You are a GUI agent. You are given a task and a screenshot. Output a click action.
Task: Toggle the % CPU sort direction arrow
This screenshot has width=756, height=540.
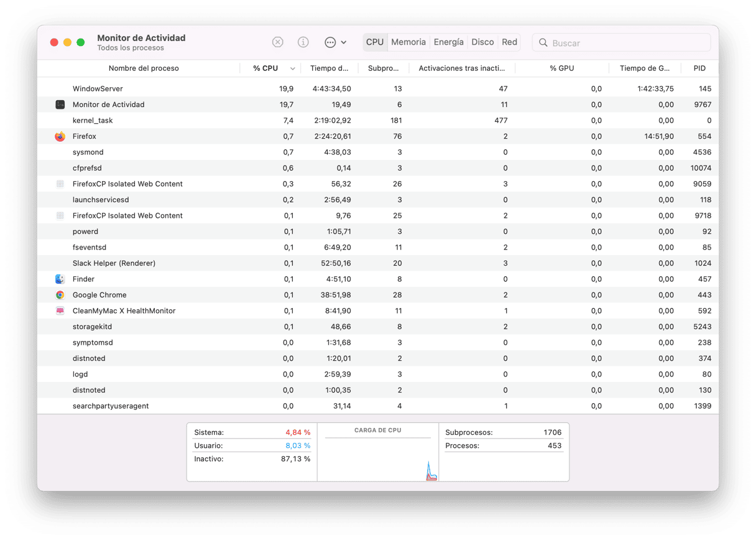coord(292,68)
